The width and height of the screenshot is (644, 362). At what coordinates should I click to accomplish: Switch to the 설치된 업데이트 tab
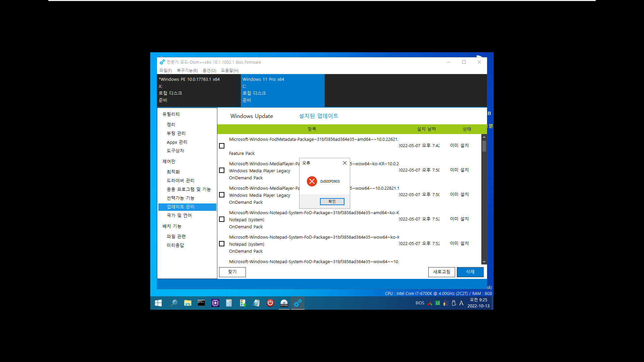[x=318, y=116]
